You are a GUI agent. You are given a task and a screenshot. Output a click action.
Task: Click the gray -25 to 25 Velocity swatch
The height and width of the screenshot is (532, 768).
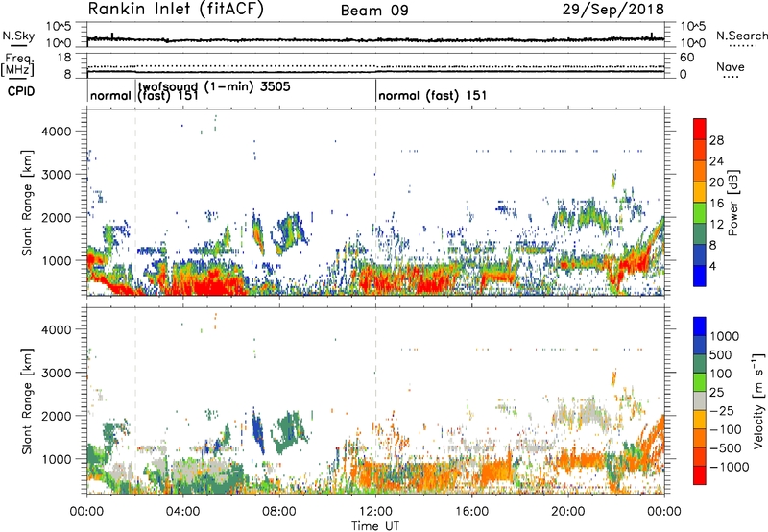[700, 401]
